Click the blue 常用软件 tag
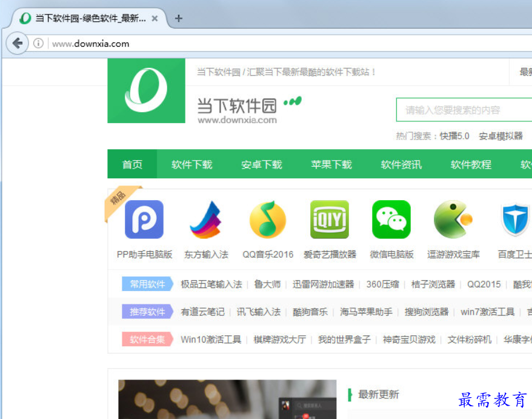This screenshot has height=419, width=532. (x=148, y=284)
